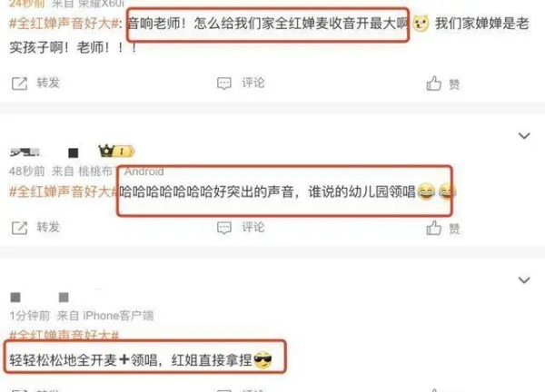Image resolution: width=545 pixels, height=392 pixels.
Task: Click the cat emoji in first post
Action: [x=421, y=24]
